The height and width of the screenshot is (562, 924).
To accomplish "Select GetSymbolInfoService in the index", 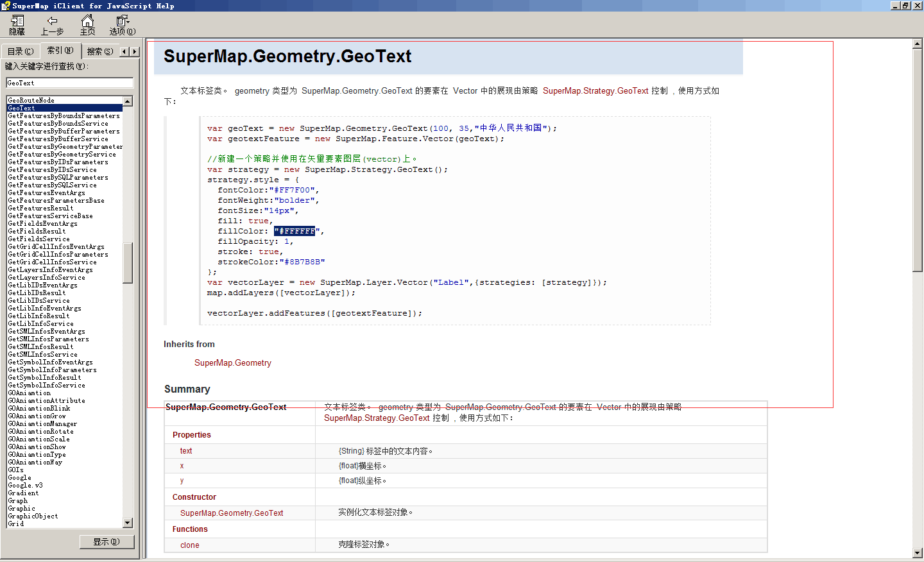I will point(46,385).
